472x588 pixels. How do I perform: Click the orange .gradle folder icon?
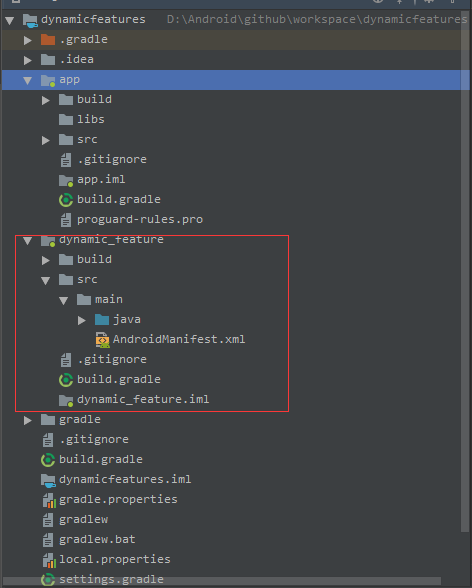click(x=48, y=39)
